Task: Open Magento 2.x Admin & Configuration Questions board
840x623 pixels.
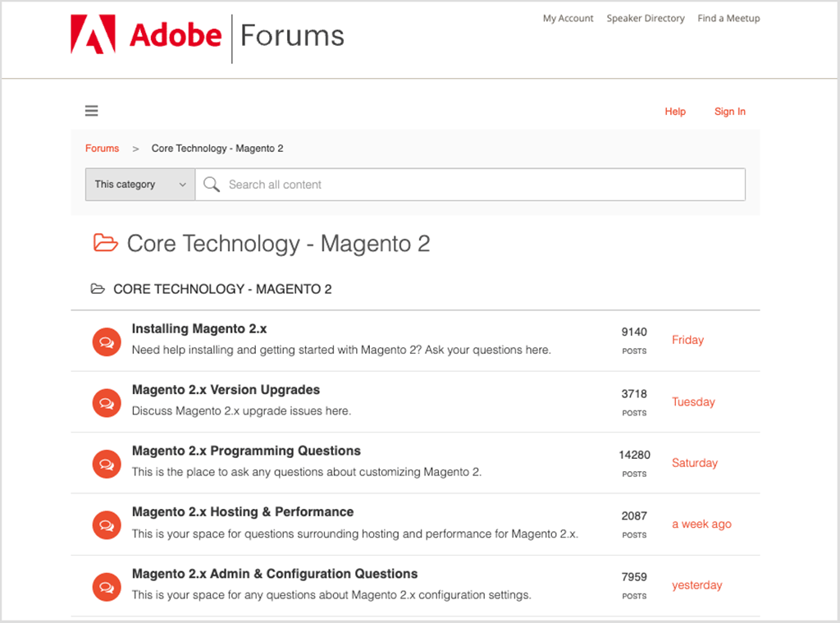Action: 275,574
